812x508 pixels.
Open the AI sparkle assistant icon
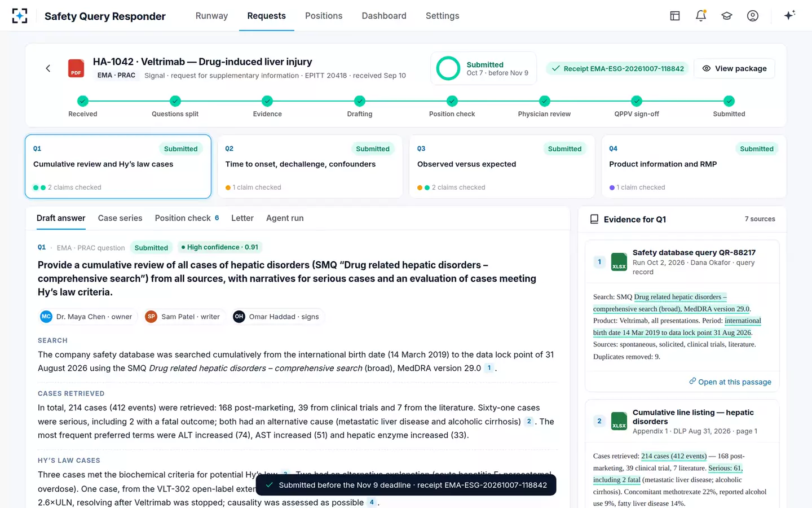point(789,15)
